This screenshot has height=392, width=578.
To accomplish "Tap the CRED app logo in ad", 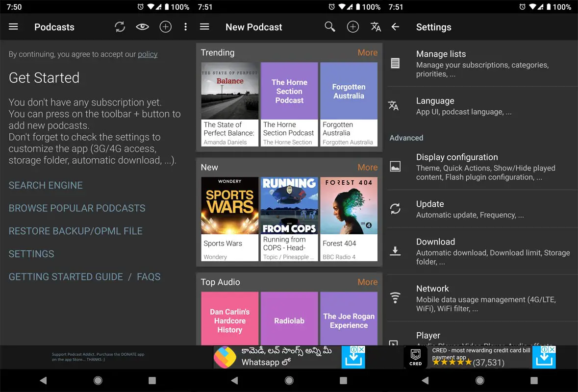I will (x=415, y=357).
